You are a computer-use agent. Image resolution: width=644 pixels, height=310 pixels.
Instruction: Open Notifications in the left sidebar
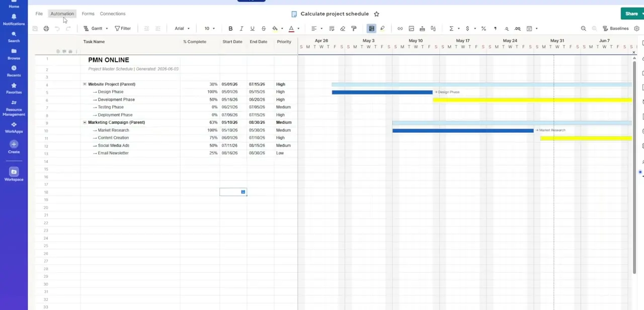pos(14,20)
